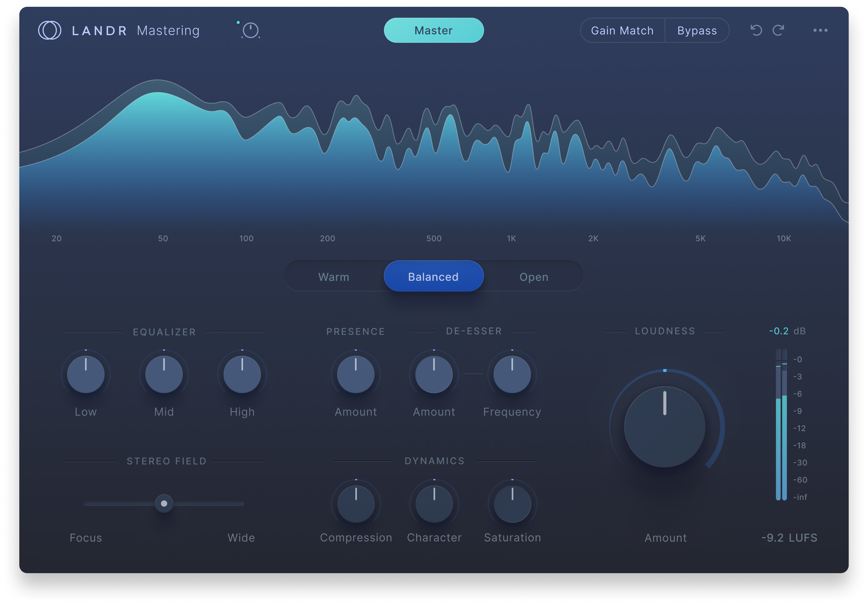Select the Warm style
The width and height of the screenshot is (868, 605).
(334, 277)
